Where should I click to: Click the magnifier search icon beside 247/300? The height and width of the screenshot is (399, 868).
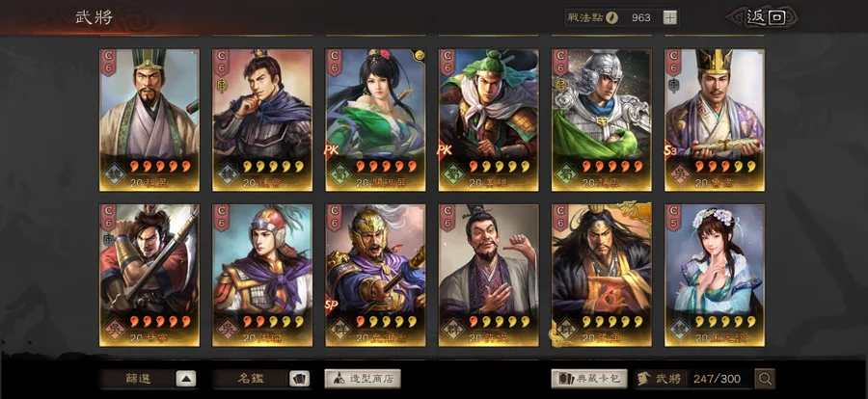pyautogui.click(x=765, y=379)
